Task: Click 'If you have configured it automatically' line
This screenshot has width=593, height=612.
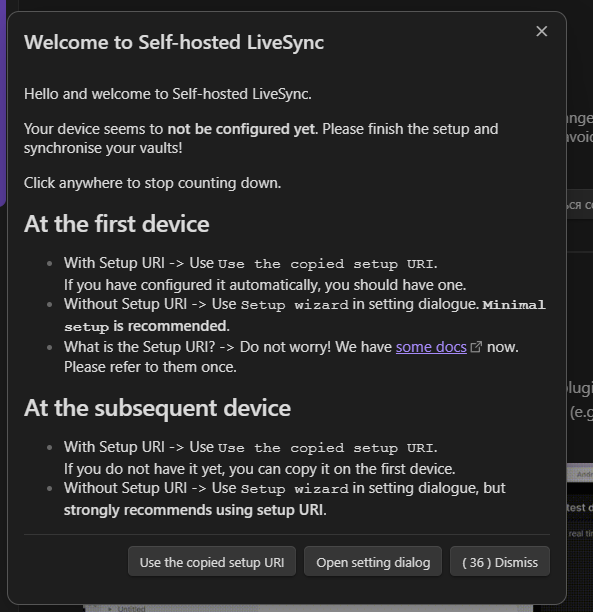Action: pos(265,285)
